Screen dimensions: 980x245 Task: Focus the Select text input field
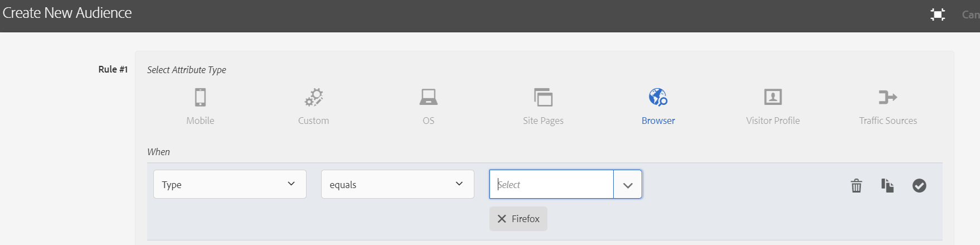pyautogui.click(x=552, y=185)
